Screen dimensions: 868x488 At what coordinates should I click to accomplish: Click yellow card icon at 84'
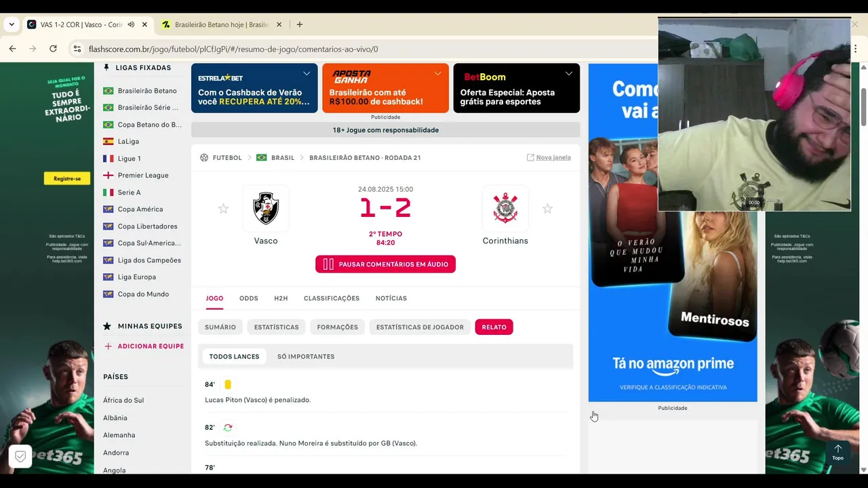tap(228, 384)
